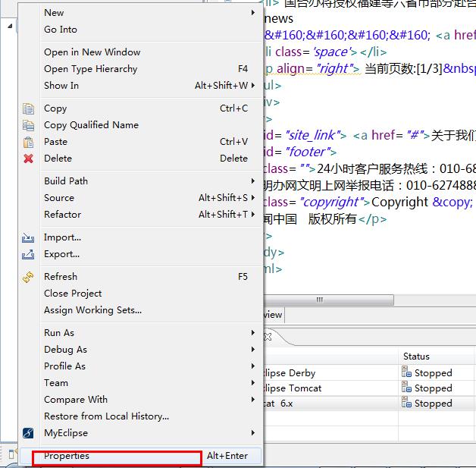Click the Copy Qualified Name icon
This screenshot has height=468, width=476.
(29, 125)
